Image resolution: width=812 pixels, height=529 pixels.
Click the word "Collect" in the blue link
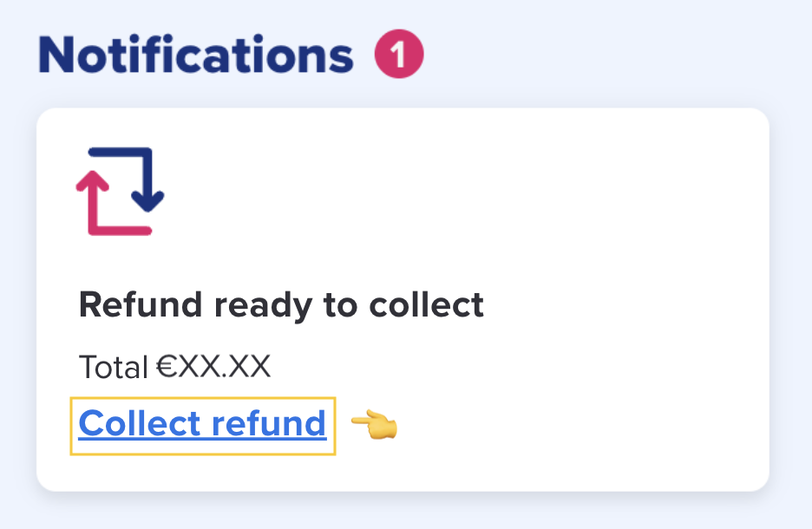(x=139, y=424)
